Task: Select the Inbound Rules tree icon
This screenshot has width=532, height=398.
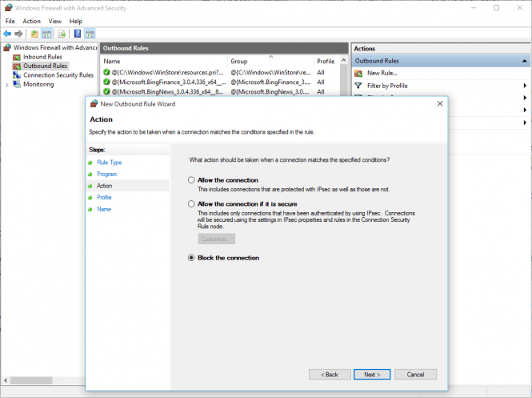Action: pyautogui.click(x=17, y=57)
